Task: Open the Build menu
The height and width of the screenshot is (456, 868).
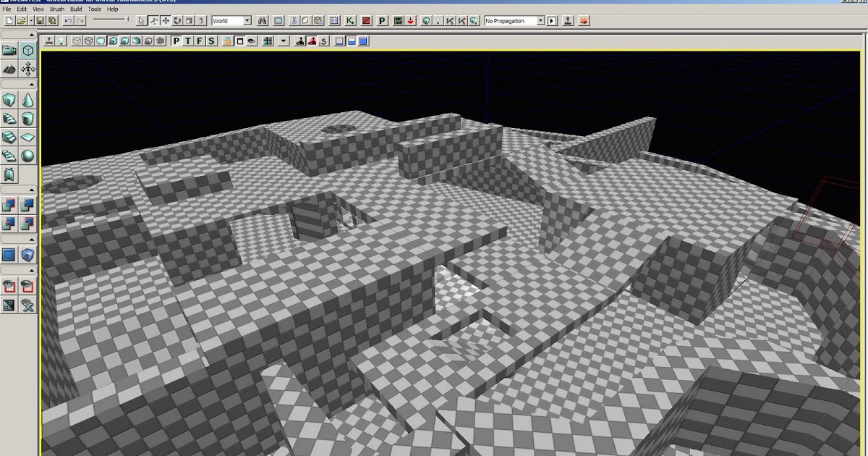Action: 75,9
